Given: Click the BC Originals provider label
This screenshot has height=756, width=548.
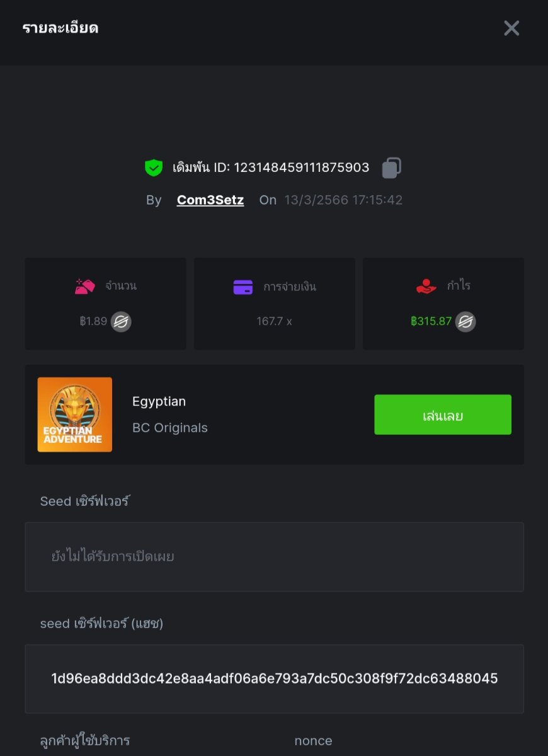Looking at the screenshot, I should click(170, 428).
